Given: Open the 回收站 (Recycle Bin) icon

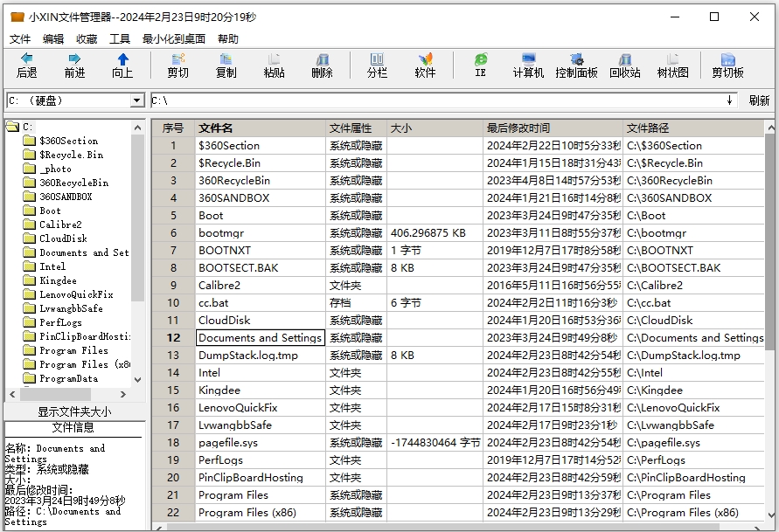Looking at the screenshot, I should (624, 65).
